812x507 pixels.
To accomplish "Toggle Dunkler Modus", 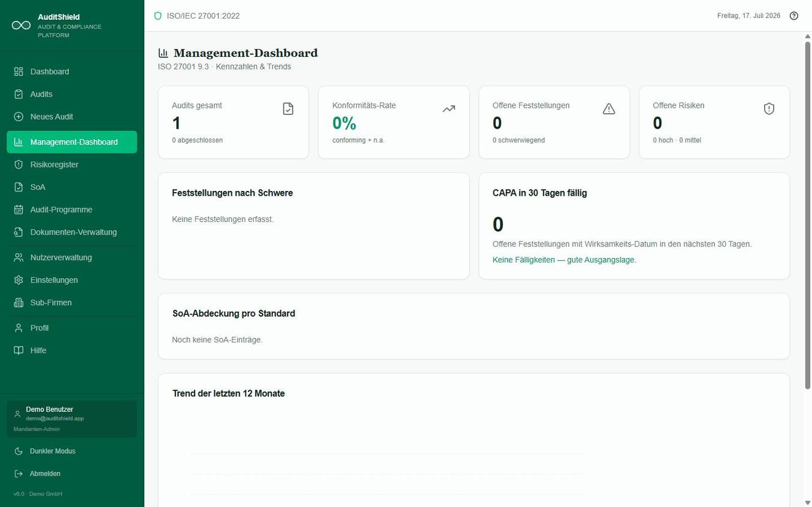I will [72, 451].
